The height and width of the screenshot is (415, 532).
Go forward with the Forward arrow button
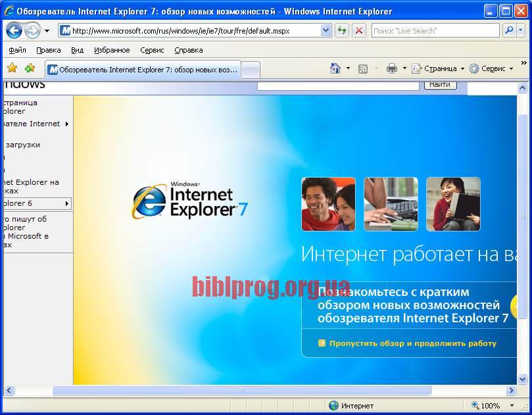tap(33, 31)
